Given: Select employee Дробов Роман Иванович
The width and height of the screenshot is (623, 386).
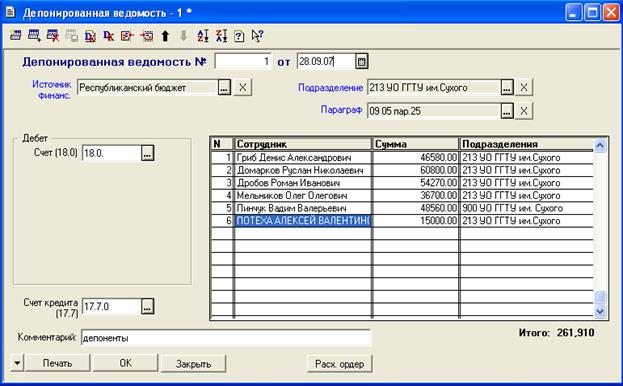Looking at the screenshot, I should point(303,183).
